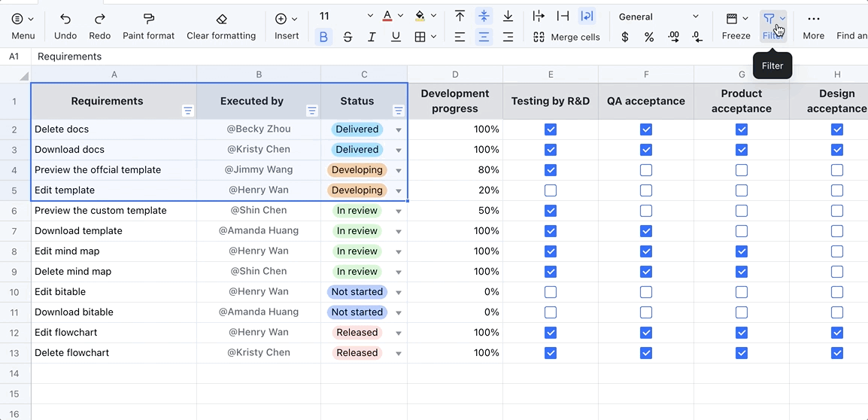Apply italic formatting
The width and height of the screenshot is (868, 420).
tap(372, 37)
